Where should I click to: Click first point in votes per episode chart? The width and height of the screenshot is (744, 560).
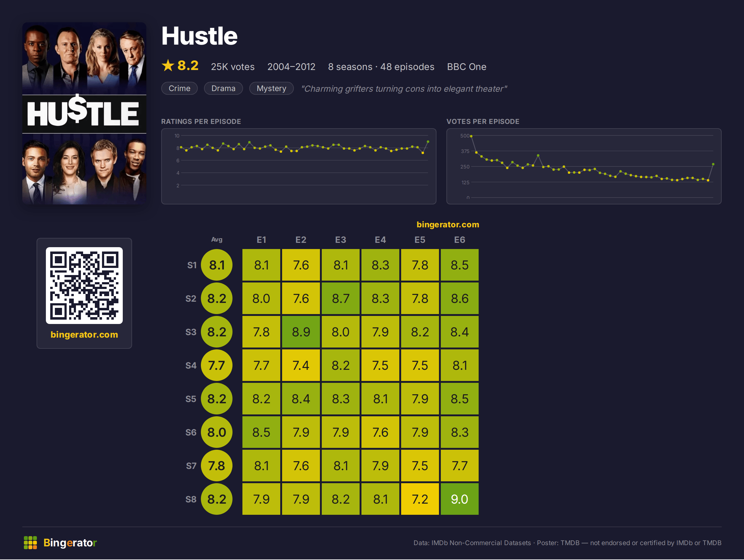click(471, 136)
